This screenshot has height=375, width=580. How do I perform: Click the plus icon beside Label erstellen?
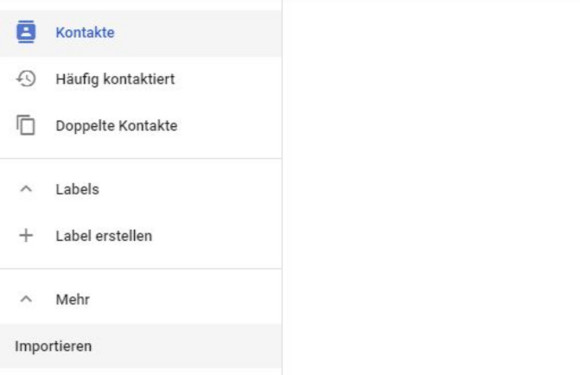click(26, 236)
